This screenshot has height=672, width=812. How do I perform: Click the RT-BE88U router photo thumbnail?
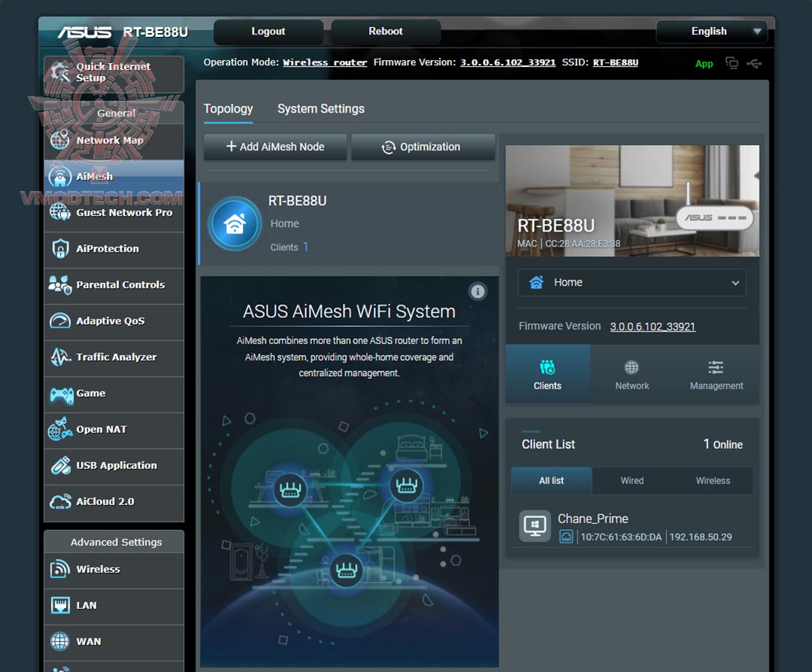(632, 201)
